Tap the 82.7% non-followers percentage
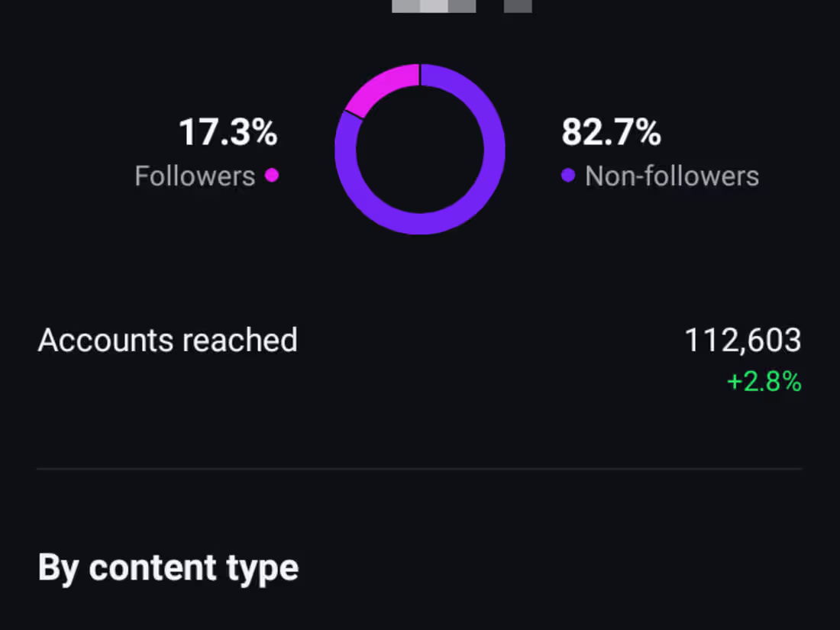Viewport: 840px width, 630px height. click(x=611, y=132)
